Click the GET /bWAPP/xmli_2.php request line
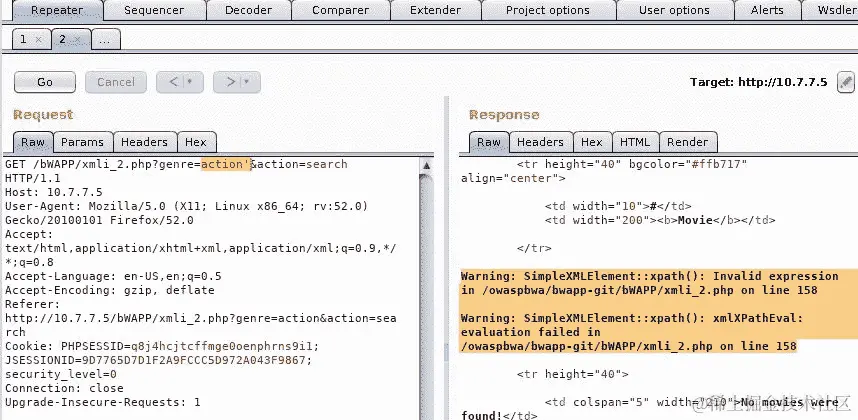 click(x=176, y=171)
